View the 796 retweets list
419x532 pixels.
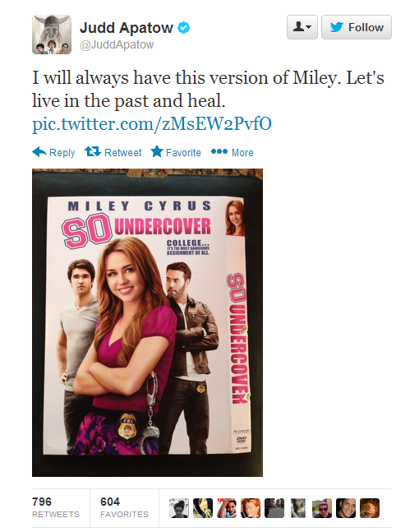[56, 507]
